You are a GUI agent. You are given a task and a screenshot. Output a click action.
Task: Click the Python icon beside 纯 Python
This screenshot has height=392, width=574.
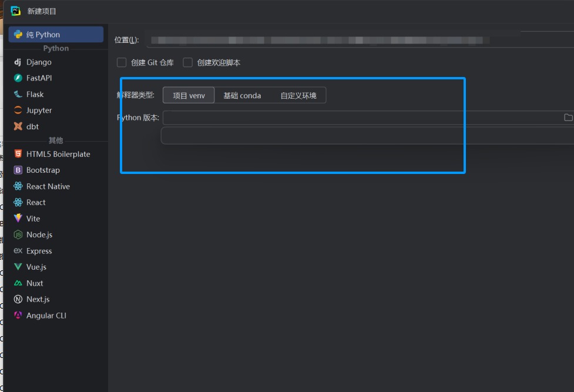18,35
